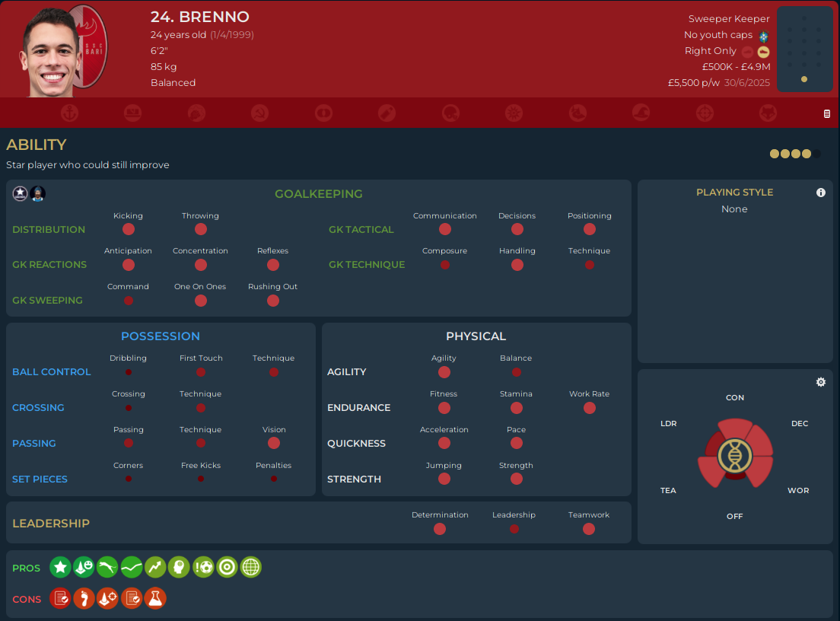Click the star badge in Goalkeeping panel
The width and height of the screenshot is (840, 621).
[21, 193]
